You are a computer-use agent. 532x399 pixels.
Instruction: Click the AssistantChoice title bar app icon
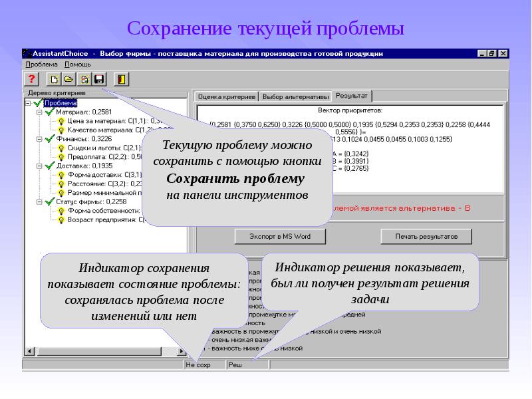click(27, 54)
